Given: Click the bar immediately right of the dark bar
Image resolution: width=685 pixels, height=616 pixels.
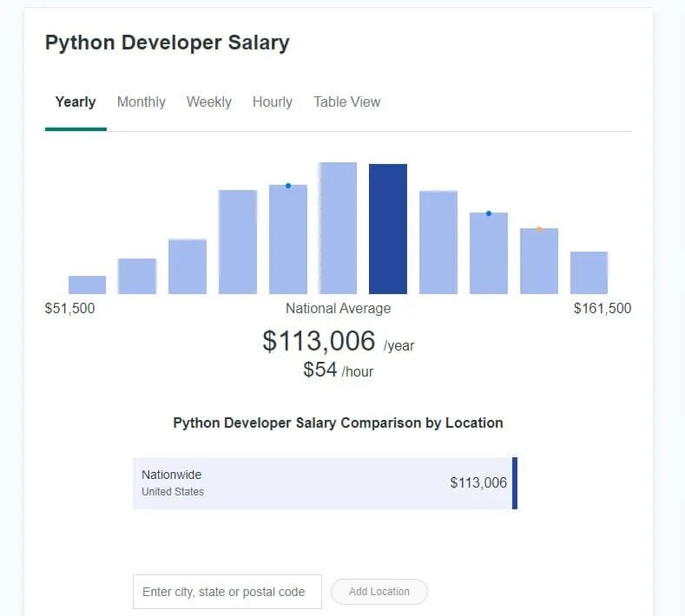Looking at the screenshot, I should pos(438,242).
